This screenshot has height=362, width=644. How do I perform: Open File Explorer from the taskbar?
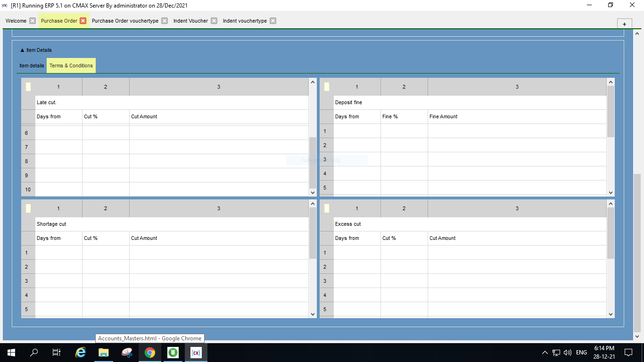click(104, 353)
